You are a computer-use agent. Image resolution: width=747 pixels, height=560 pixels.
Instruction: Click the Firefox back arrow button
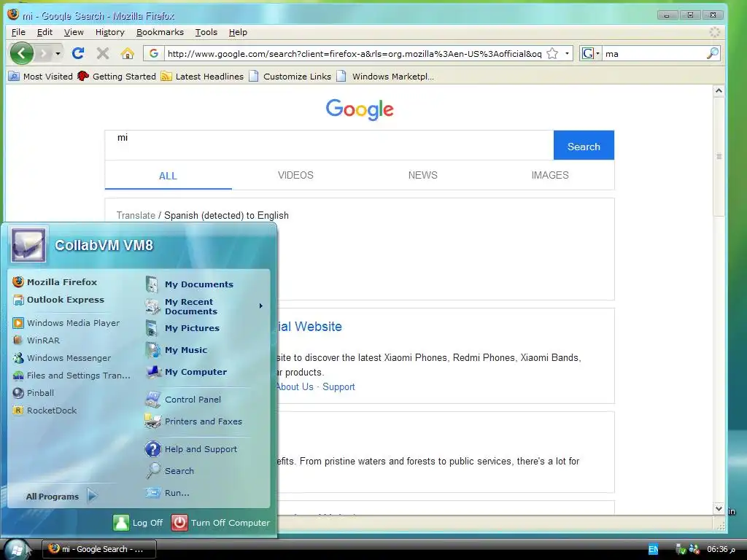(21, 53)
